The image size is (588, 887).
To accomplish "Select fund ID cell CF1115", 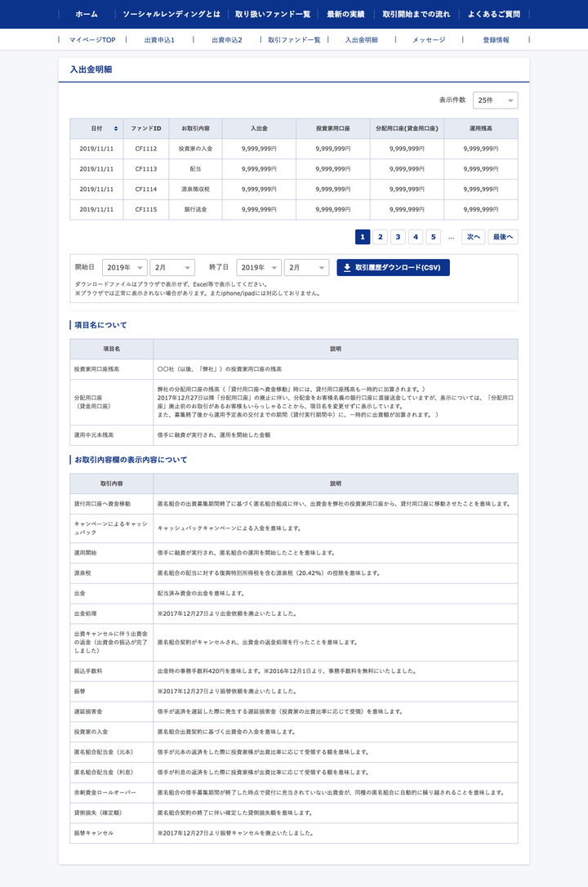I will click(146, 210).
